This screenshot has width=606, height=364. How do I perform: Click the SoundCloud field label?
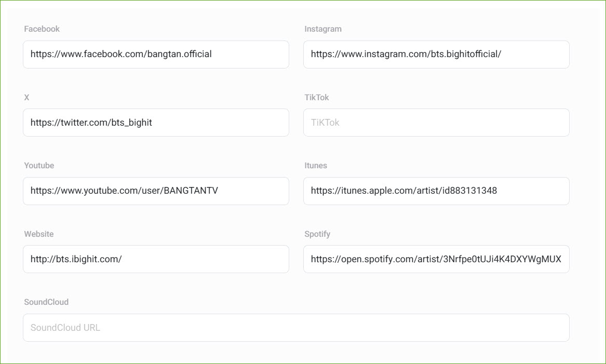coord(46,302)
